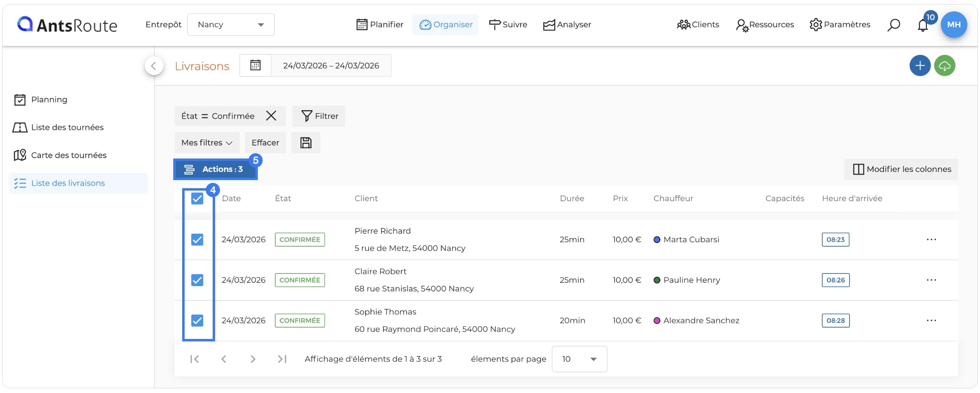The image size is (980, 393).
Task: Click the search magnifier icon
Action: click(x=893, y=25)
